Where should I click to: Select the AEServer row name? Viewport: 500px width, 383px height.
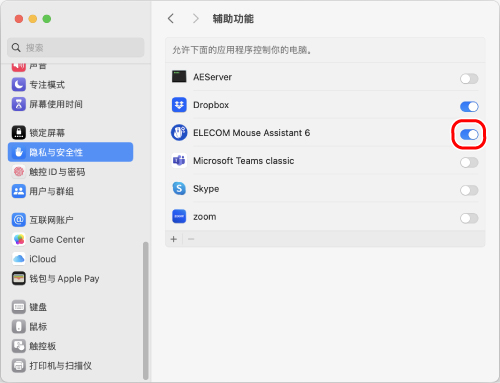point(212,77)
